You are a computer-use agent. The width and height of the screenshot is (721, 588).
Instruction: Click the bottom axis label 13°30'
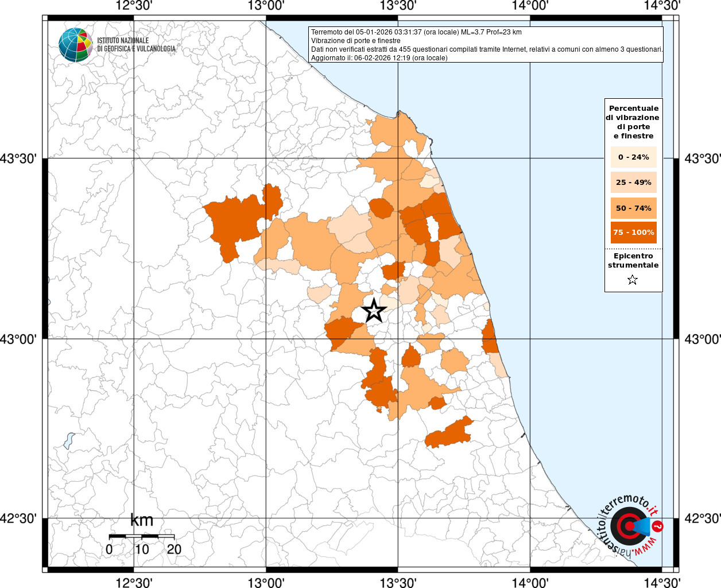pyautogui.click(x=398, y=583)
